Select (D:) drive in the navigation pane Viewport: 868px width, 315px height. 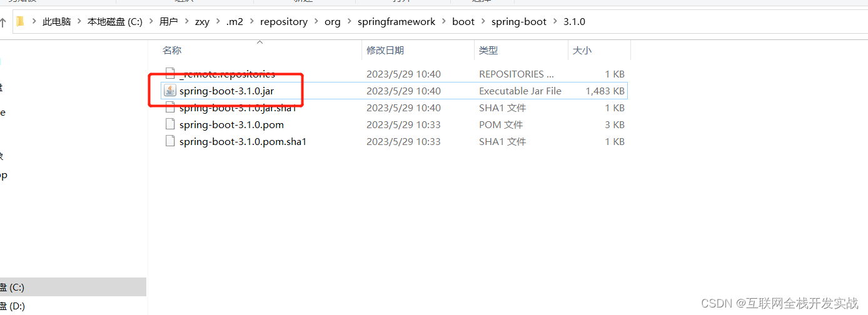pos(73,306)
